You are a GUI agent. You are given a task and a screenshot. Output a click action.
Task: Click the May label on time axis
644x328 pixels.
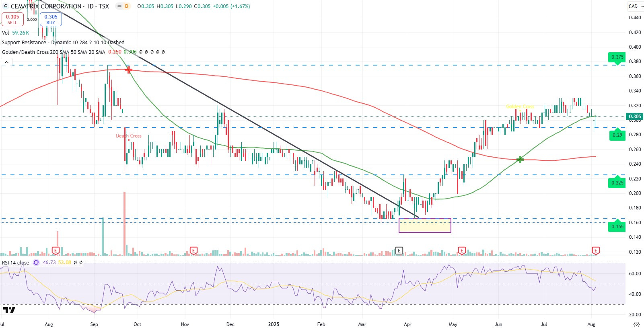coord(453,324)
